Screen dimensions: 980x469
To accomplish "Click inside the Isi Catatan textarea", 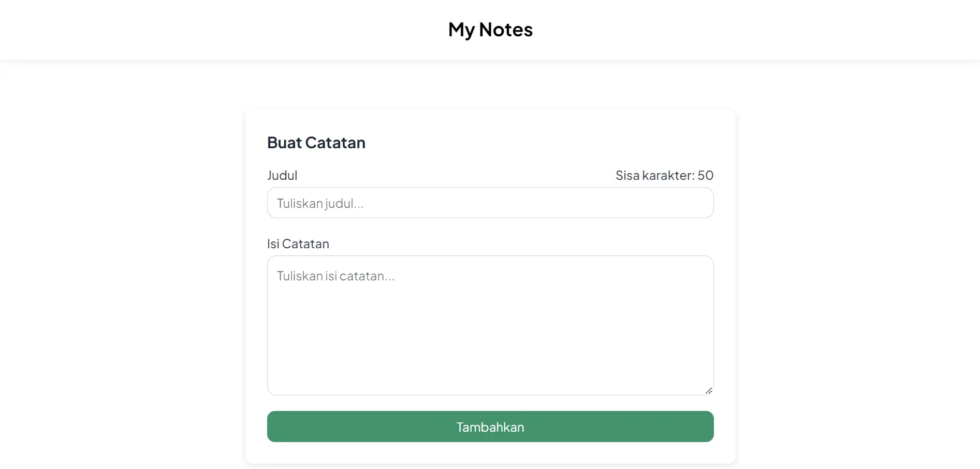I will tap(490, 325).
